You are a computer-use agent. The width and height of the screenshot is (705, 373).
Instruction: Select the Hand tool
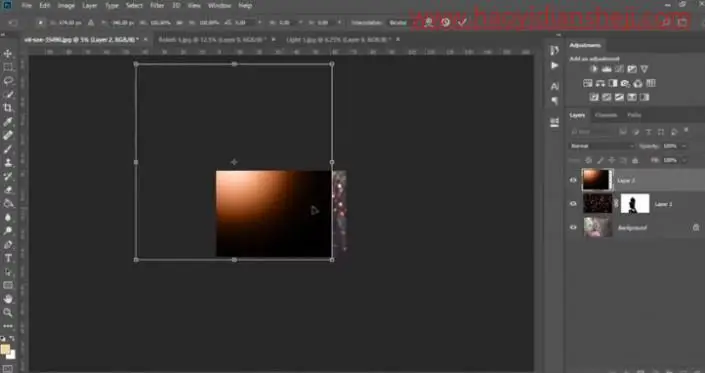click(8, 299)
